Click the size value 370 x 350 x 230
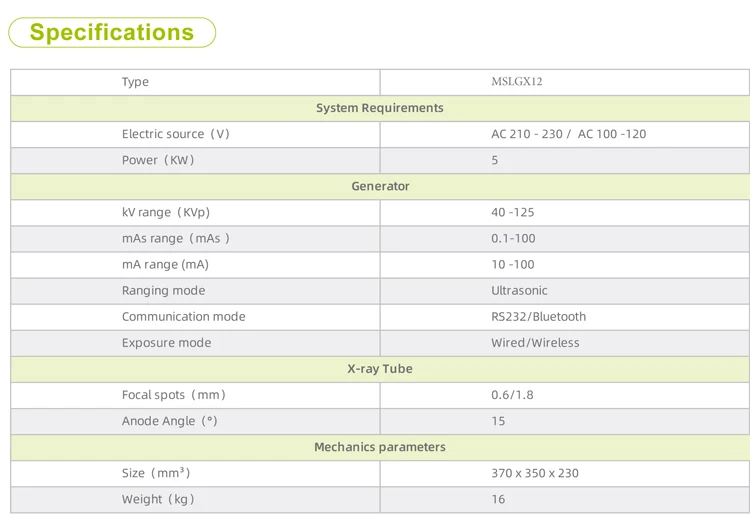 [534, 473]
